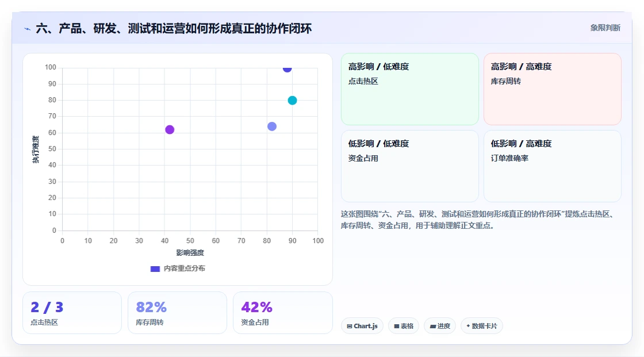Click the description paragraph starting 这张图围绕
This screenshot has height=357, width=644.
tap(478, 220)
